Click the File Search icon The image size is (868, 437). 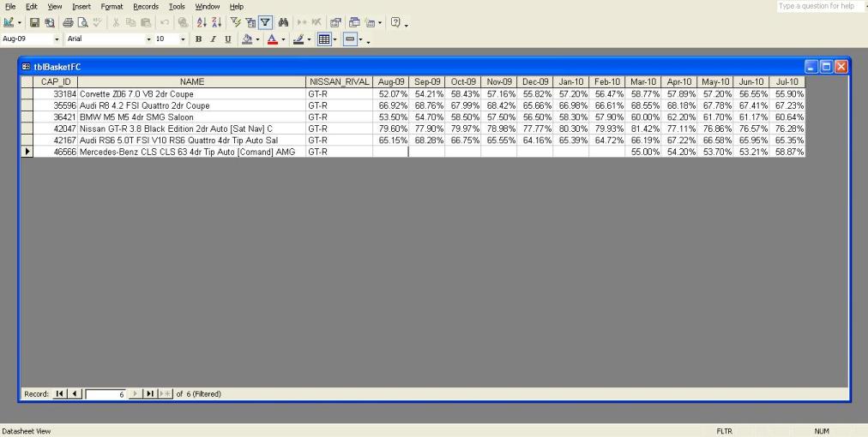tap(49, 22)
